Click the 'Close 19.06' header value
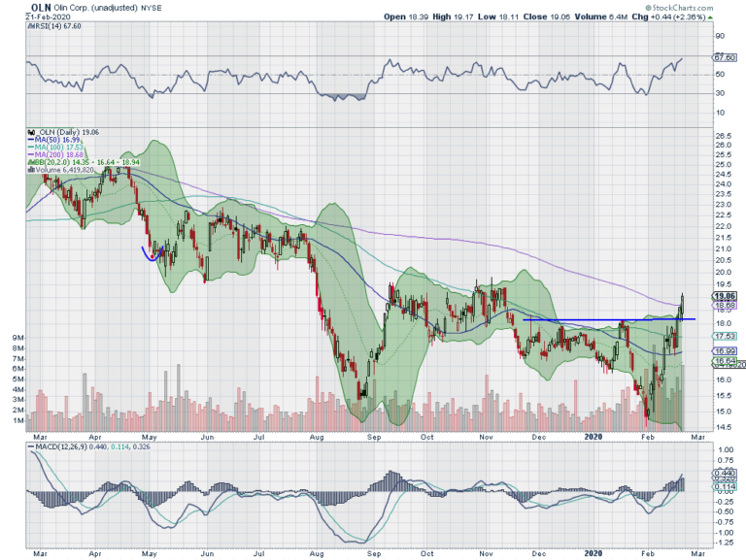This screenshot has width=746, height=560. [x=547, y=16]
